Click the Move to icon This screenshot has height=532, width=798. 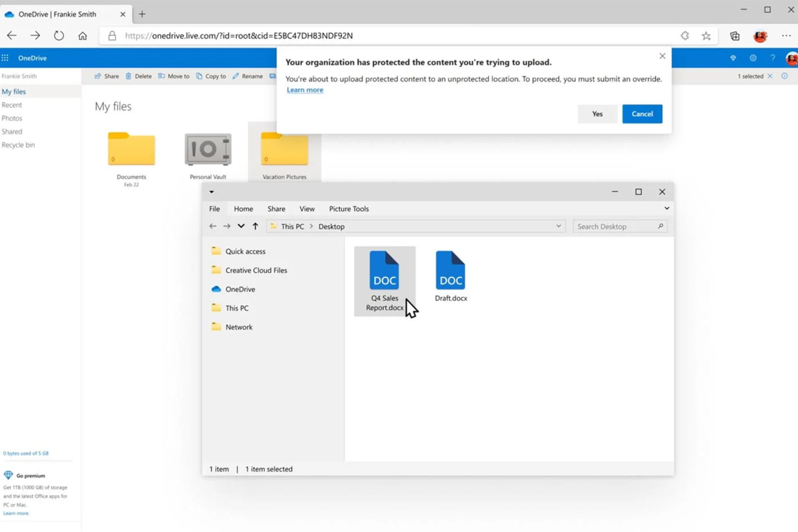click(162, 76)
